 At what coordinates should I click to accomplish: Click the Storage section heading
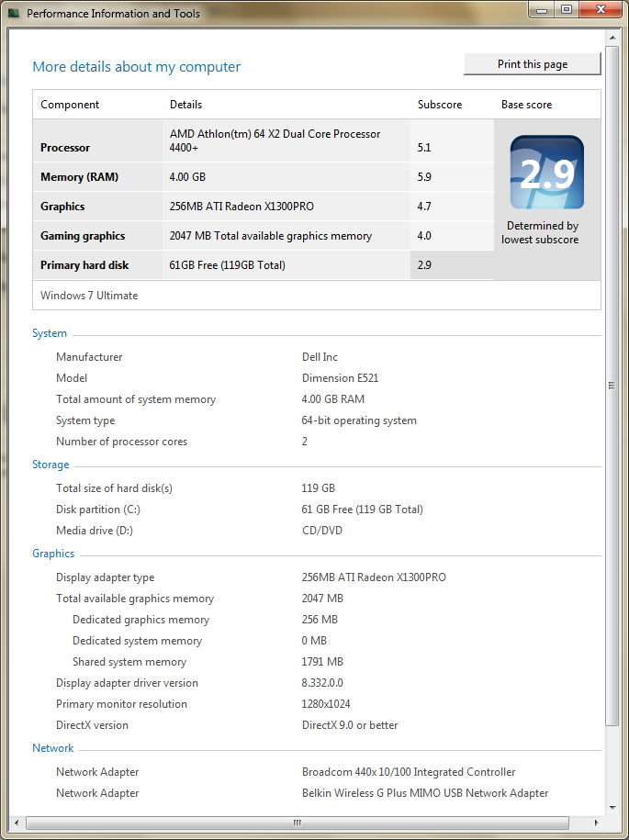tap(51, 465)
